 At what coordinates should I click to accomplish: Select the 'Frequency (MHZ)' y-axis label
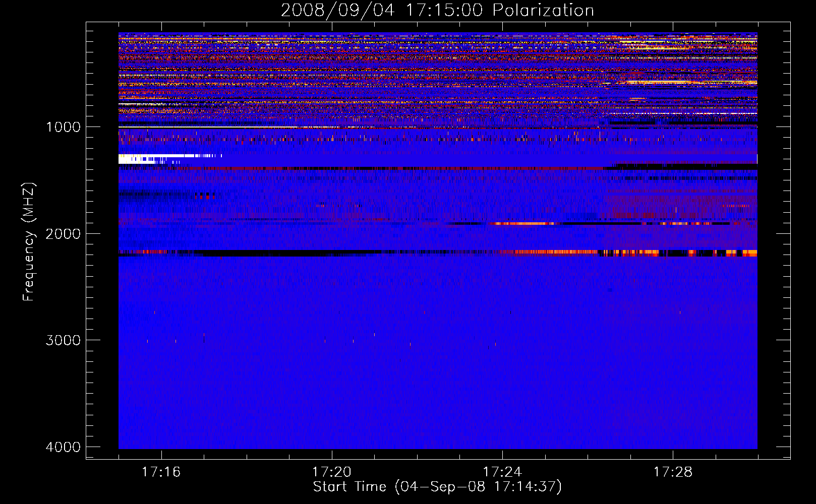(29, 242)
